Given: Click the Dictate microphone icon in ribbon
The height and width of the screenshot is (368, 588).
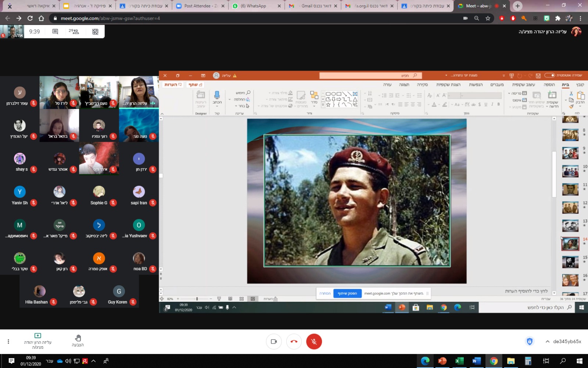Looking at the screenshot, I should [x=217, y=95].
